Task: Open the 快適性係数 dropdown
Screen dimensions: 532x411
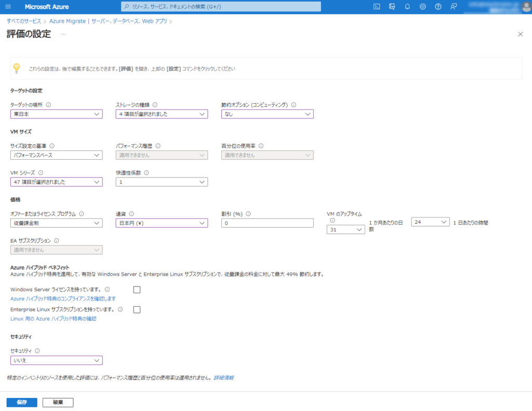Action: click(x=162, y=182)
